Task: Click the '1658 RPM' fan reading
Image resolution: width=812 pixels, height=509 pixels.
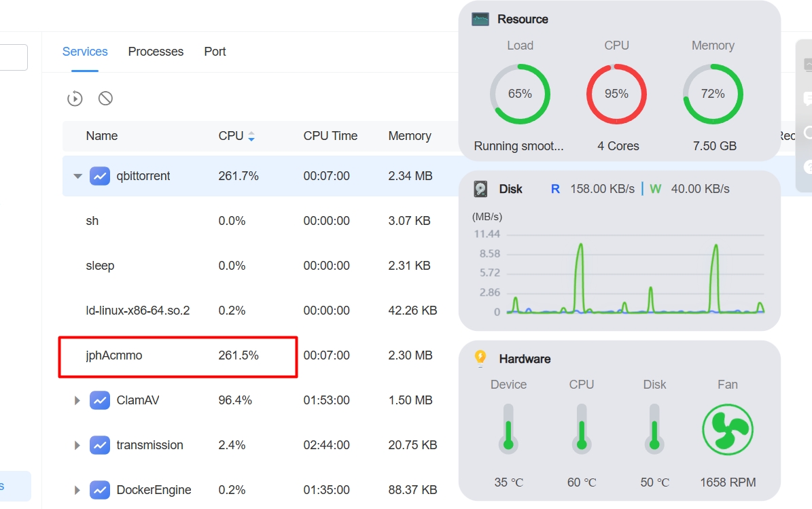Action: click(x=728, y=482)
